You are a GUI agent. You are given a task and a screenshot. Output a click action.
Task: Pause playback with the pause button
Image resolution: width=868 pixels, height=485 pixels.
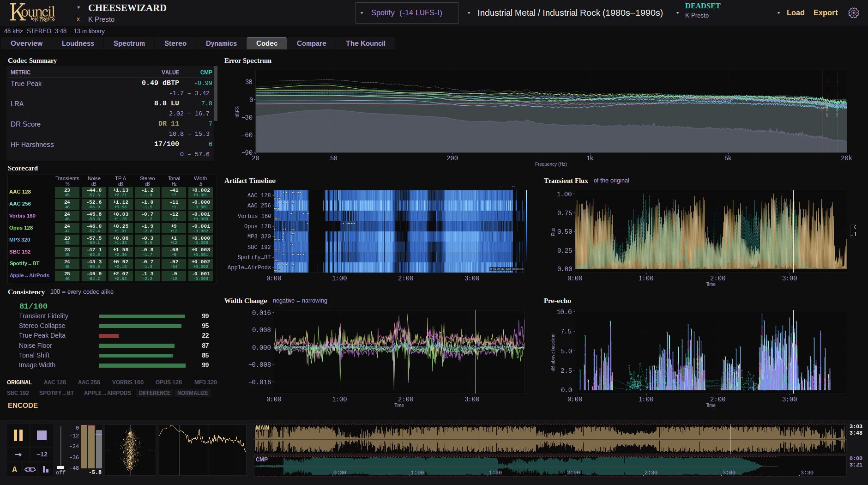18,435
